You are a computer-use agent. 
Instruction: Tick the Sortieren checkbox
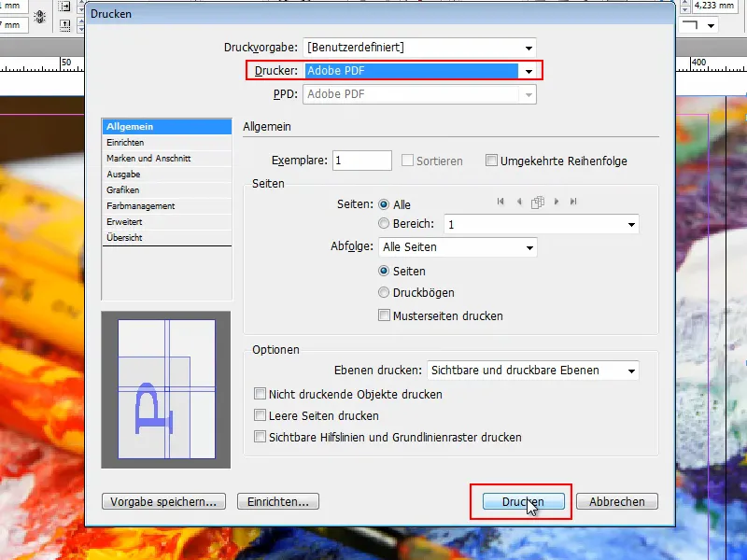[407, 161]
